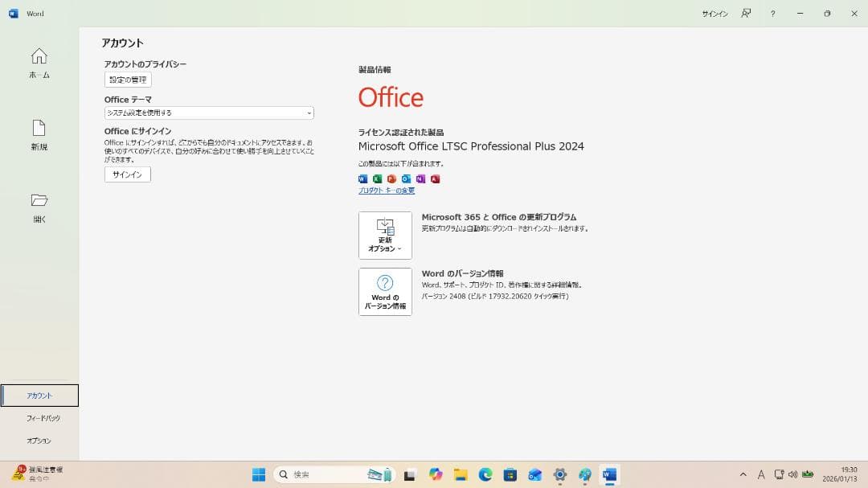
Task: Select the Access icon at the end of the app row
Action: [435, 178]
